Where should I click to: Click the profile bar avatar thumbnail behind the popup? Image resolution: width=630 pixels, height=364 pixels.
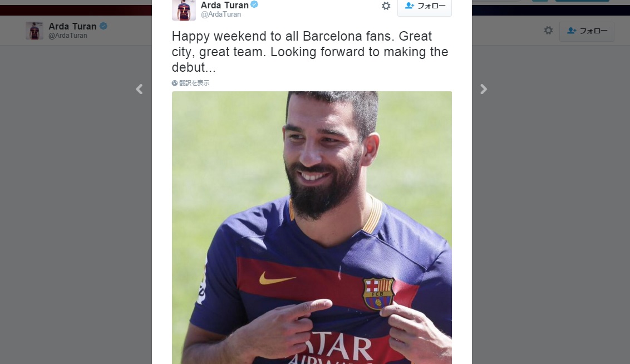[35, 31]
